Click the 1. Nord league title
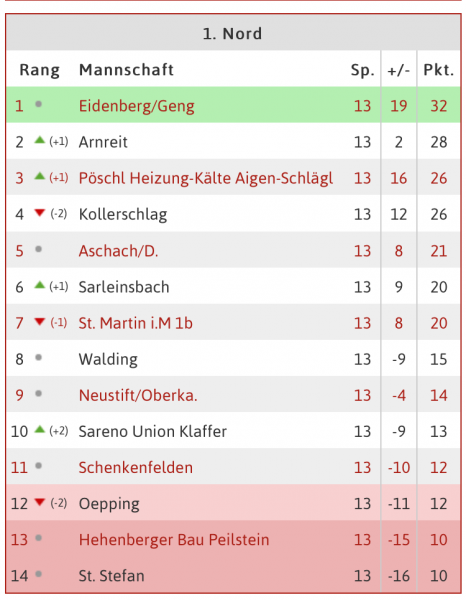The width and height of the screenshot is (466, 600). [x=232, y=34]
